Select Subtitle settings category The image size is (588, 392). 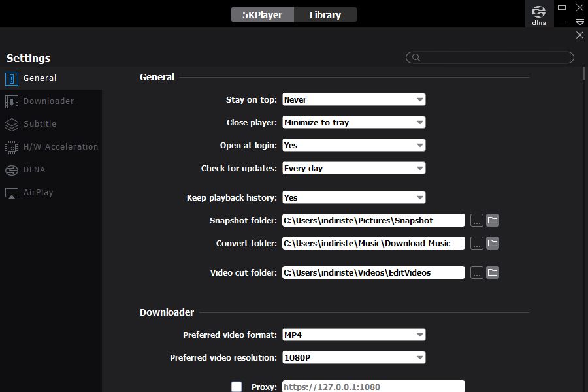[51, 124]
